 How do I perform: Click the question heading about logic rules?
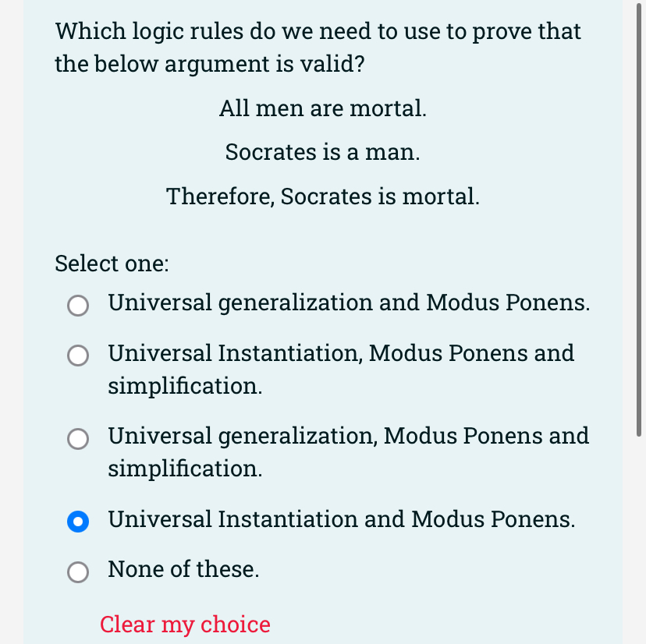318,47
